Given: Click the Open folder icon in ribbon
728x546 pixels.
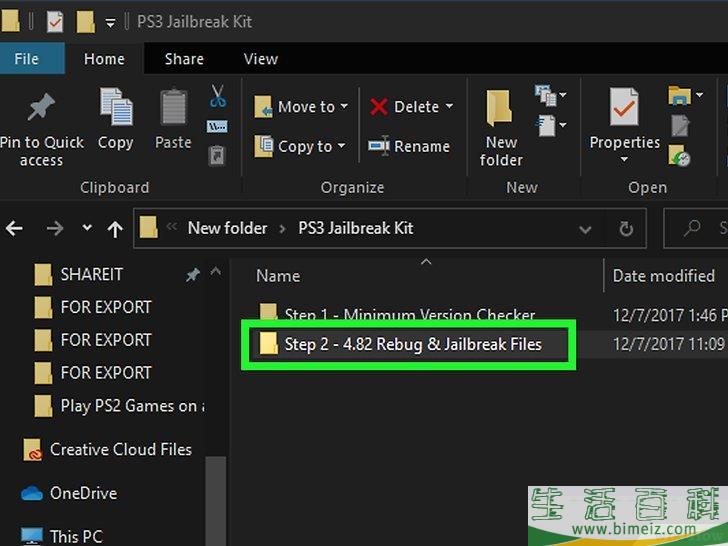Looking at the screenshot, I should click(680, 96).
